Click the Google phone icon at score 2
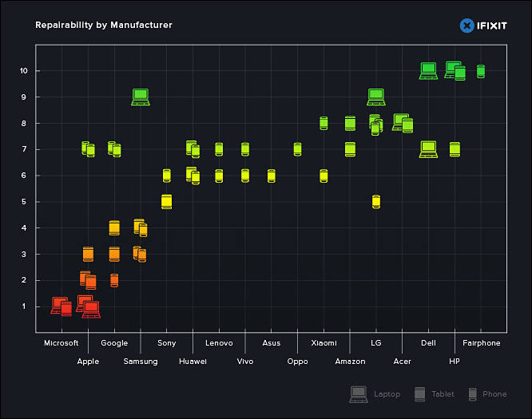Image resolution: width=532 pixels, height=419 pixels. click(x=114, y=280)
